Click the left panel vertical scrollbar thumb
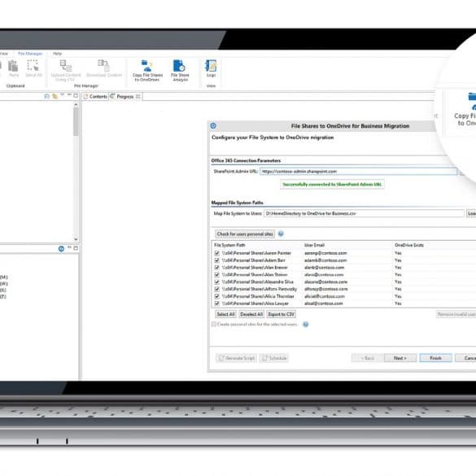Screen dimensions: 476x476 [76, 121]
